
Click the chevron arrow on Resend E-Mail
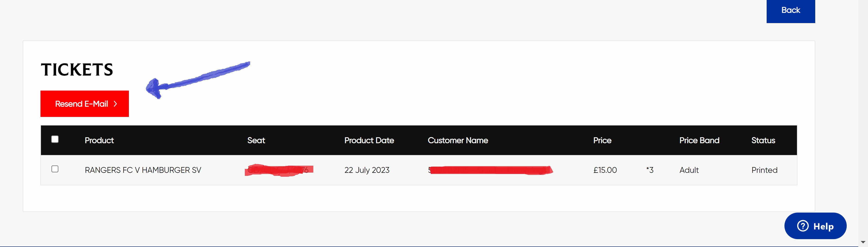(x=115, y=104)
